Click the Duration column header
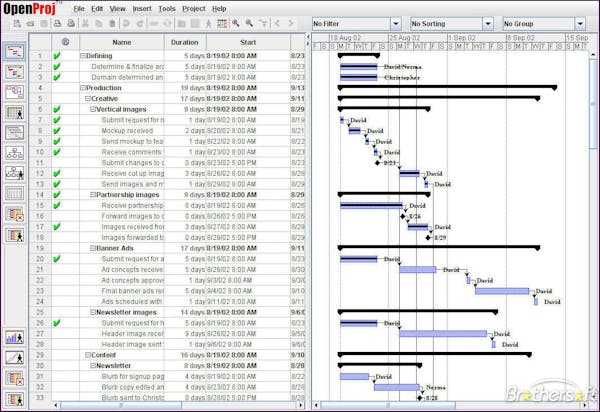The height and width of the screenshot is (412, 600). (x=185, y=42)
